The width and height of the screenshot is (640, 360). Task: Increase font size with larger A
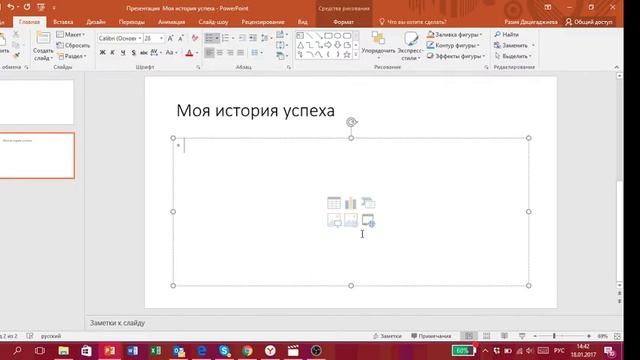tap(171, 38)
